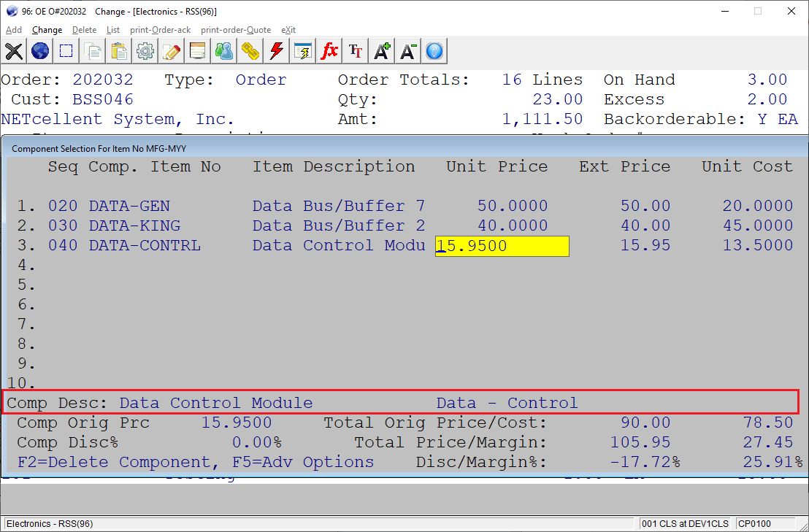Decrease font size with A minus icon
The width and height of the screenshot is (809, 532).
[409, 51]
